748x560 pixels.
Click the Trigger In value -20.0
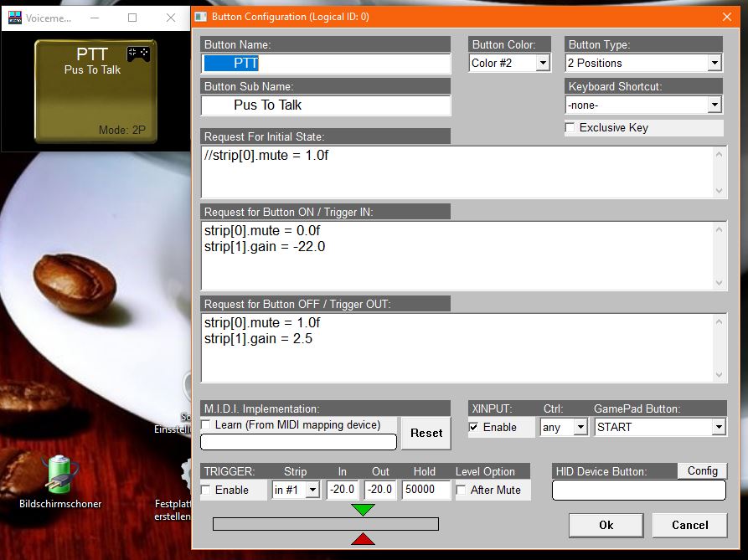pyautogui.click(x=342, y=490)
